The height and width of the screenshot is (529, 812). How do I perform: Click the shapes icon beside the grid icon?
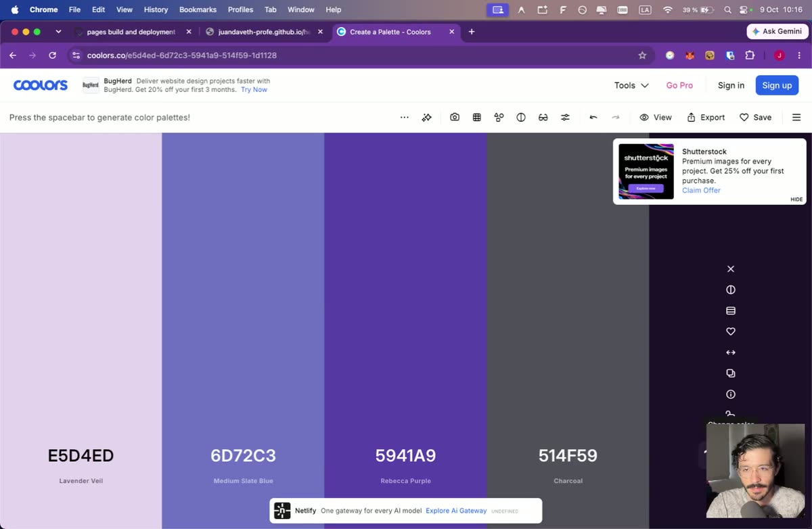coord(499,117)
